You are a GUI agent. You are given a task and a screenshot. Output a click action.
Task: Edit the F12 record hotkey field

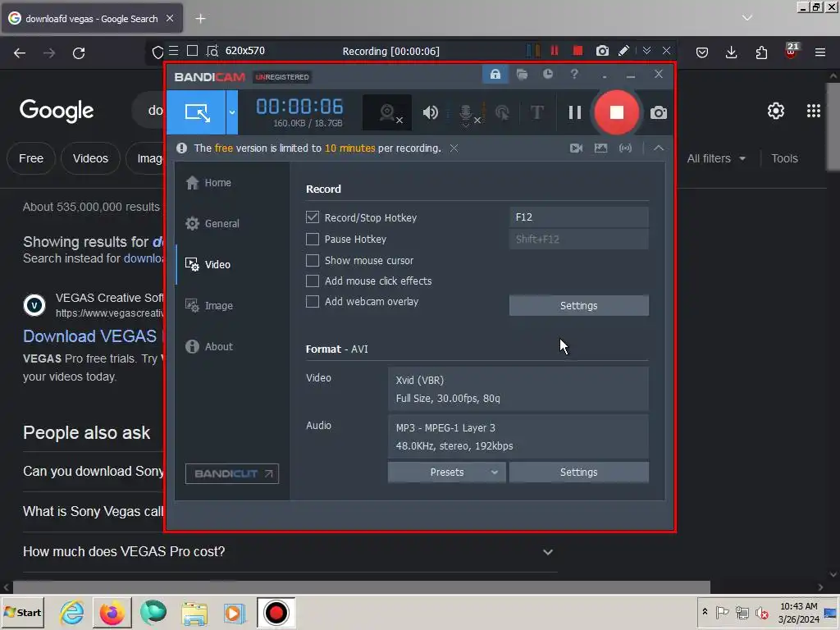click(578, 217)
